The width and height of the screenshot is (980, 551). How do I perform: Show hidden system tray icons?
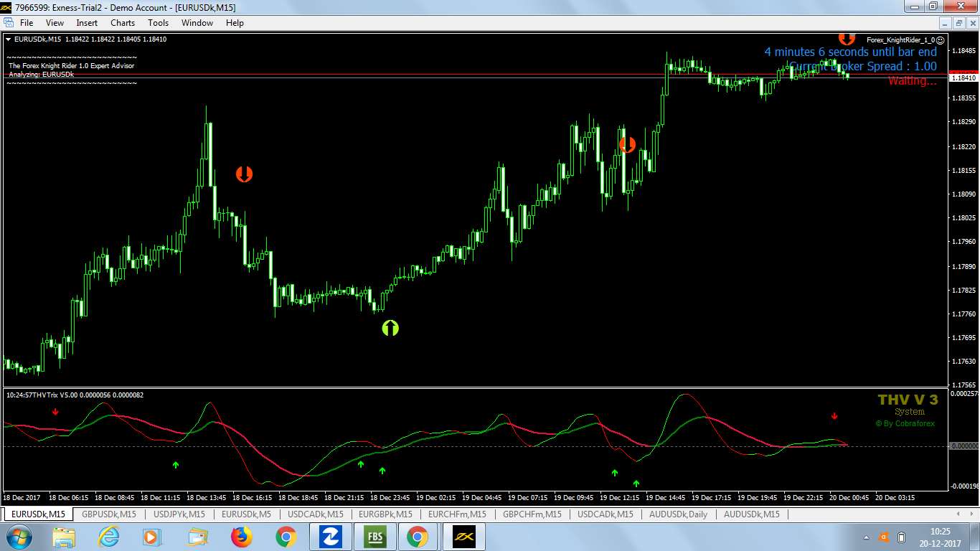pyautogui.click(x=867, y=537)
